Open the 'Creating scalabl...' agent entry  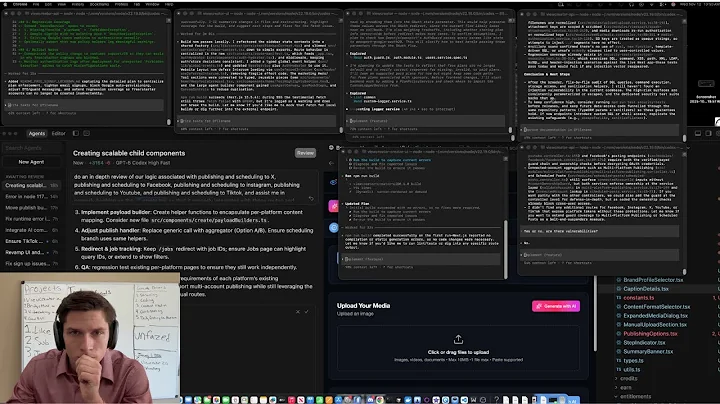(31, 185)
